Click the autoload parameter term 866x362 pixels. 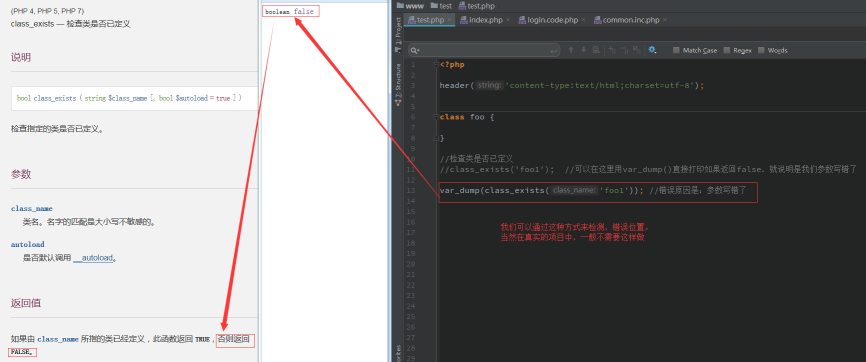click(28, 244)
